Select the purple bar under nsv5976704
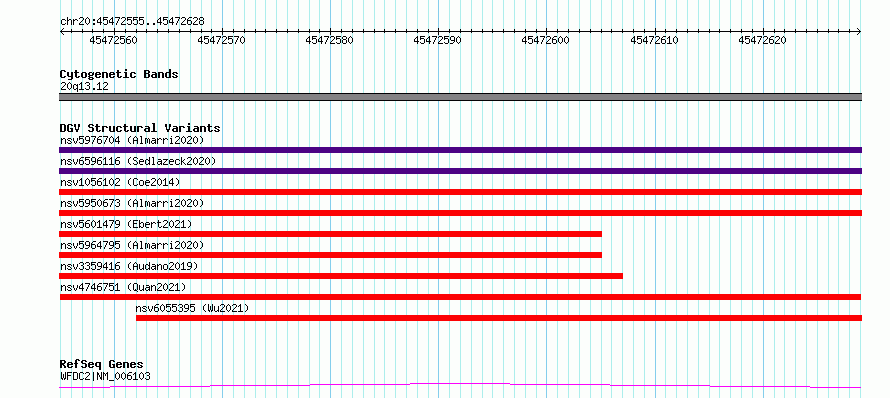Viewport: 890px width, 398px height. 460,150
